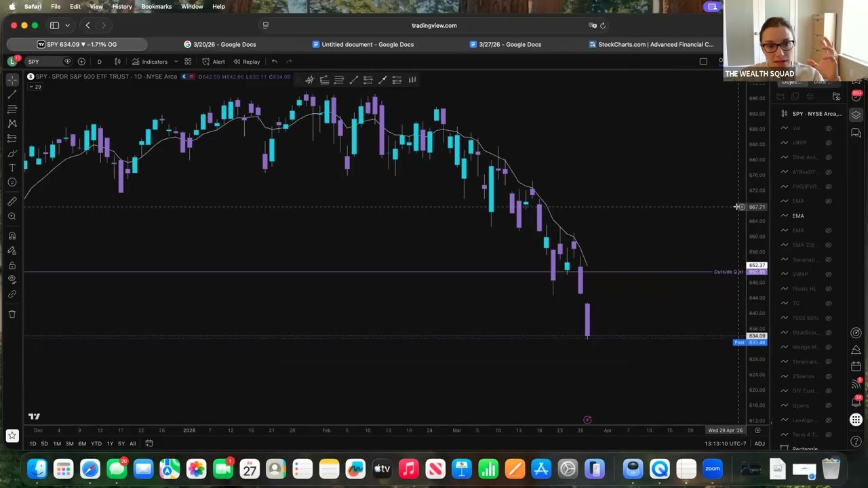868x488 pixels.
Task: Click the tradingview.com address bar
Action: pyautogui.click(x=434, y=26)
